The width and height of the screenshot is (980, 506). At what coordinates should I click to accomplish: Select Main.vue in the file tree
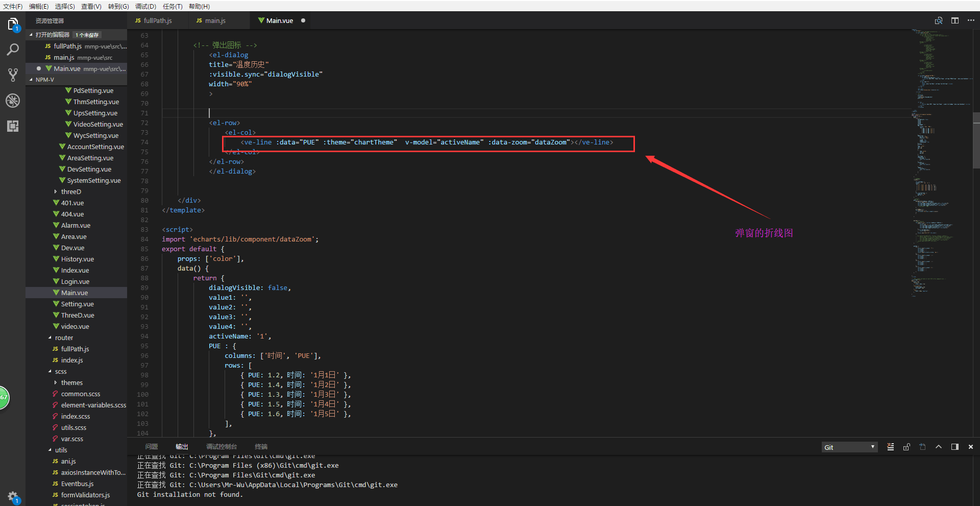[77, 293]
